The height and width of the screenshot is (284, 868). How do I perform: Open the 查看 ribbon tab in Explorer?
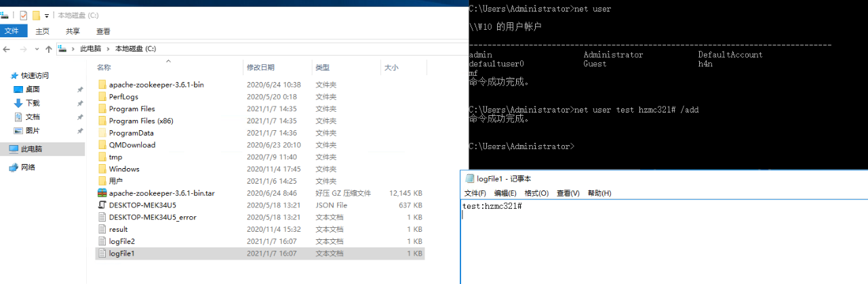pos(103,31)
